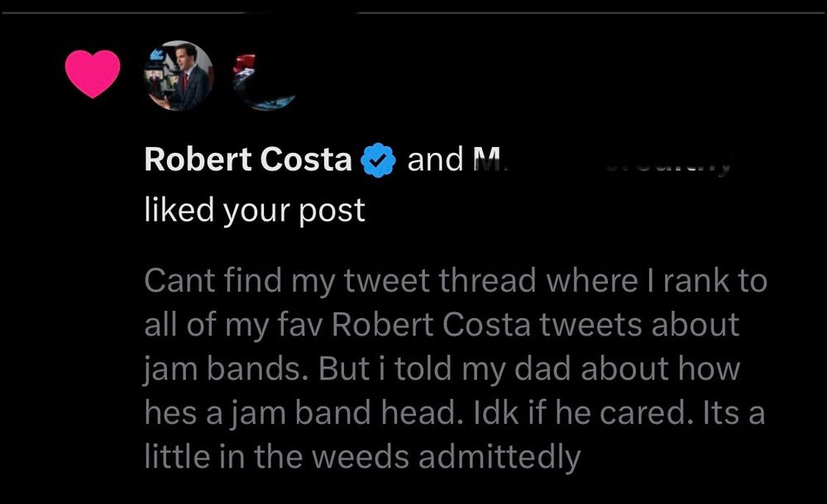Click the blue verified checkmark badge
Screen dimensions: 827x504
[380, 160]
